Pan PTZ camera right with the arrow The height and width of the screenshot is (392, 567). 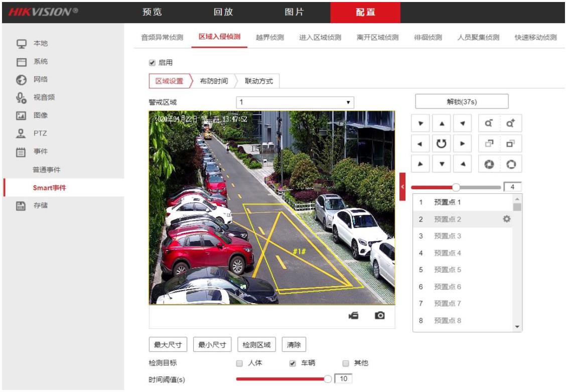click(x=463, y=144)
